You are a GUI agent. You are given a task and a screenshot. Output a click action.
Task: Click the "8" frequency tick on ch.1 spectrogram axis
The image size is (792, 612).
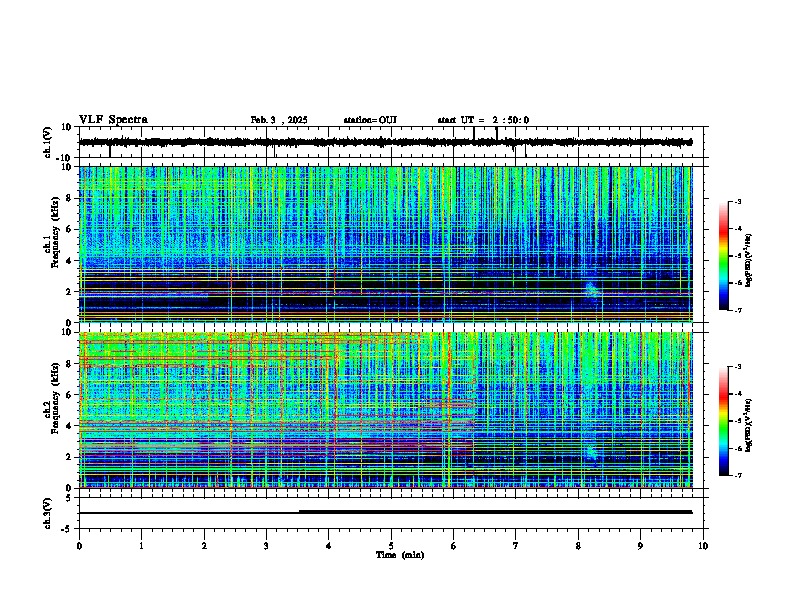click(x=70, y=198)
